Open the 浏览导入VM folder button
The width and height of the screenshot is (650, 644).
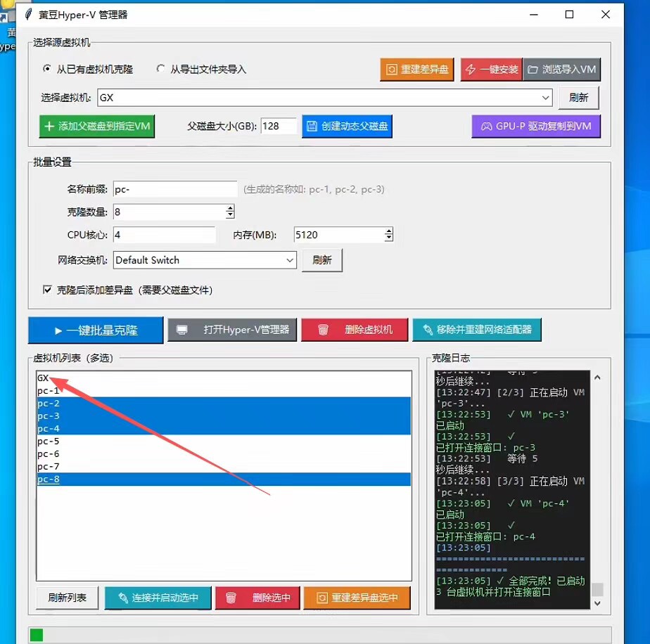(x=561, y=69)
